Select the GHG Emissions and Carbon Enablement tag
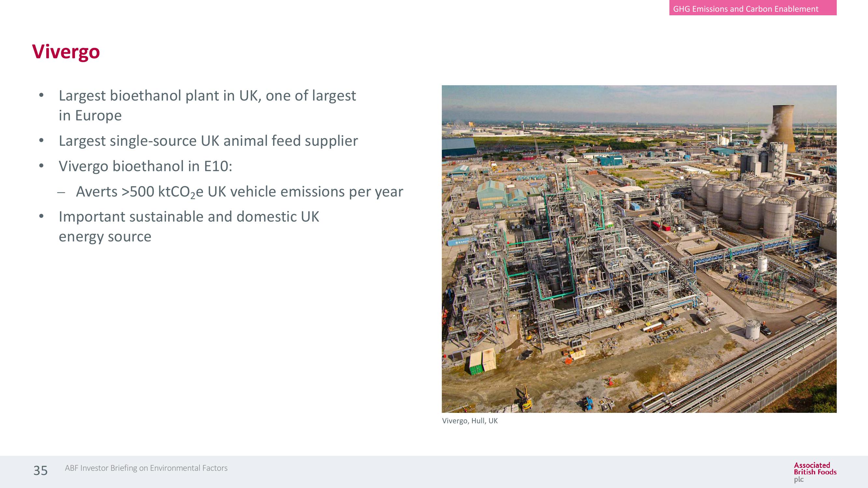Image resolution: width=868 pixels, height=488 pixels. (x=752, y=8)
